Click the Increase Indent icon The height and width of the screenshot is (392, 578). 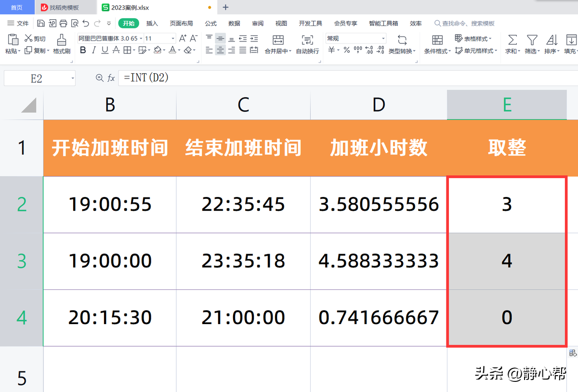point(254,39)
